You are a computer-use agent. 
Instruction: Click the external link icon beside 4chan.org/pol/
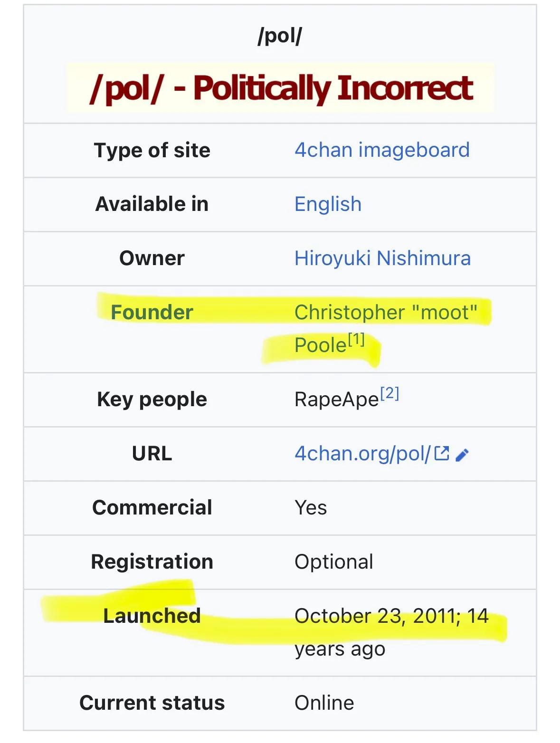click(x=442, y=454)
